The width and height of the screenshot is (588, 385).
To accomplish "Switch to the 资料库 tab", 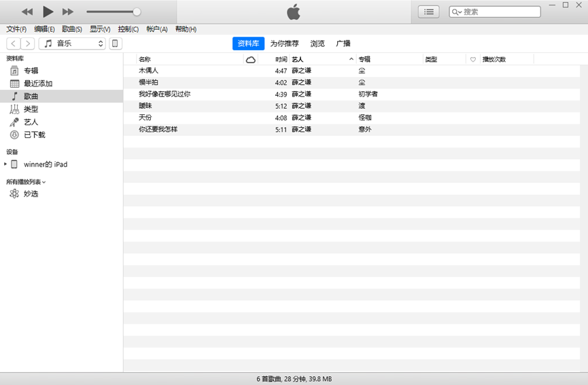I will pos(248,44).
